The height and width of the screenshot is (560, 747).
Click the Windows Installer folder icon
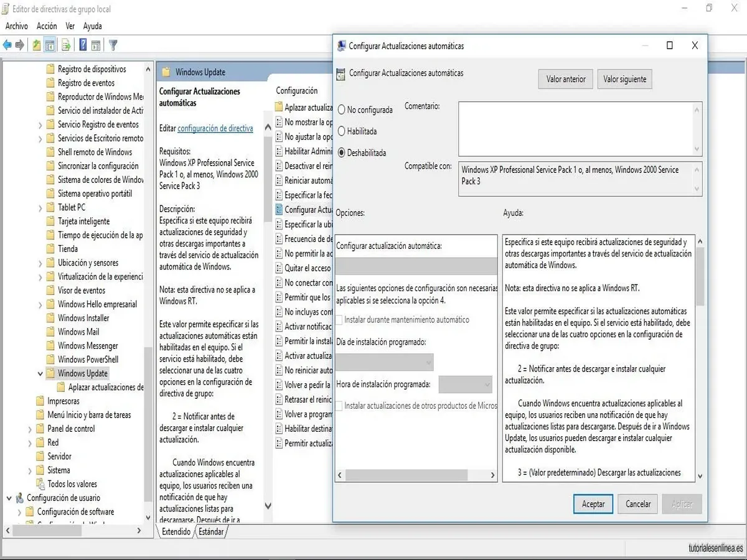pyautogui.click(x=50, y=318)
